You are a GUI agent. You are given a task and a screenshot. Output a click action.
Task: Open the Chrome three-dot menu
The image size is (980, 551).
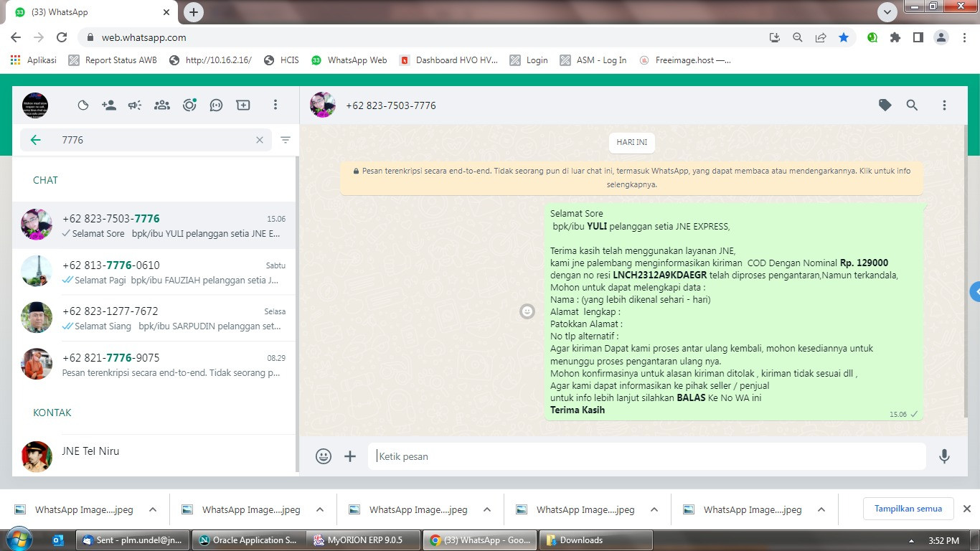(x=963, y=37)
